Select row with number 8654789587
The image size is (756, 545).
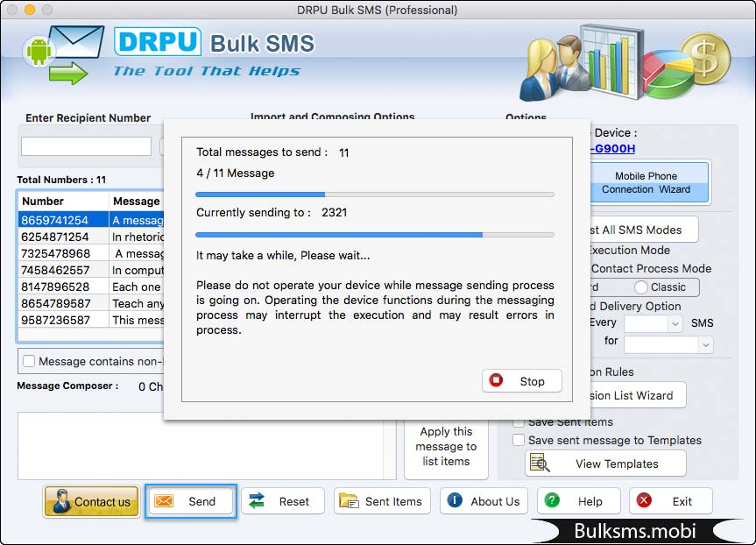coord(91,303)
